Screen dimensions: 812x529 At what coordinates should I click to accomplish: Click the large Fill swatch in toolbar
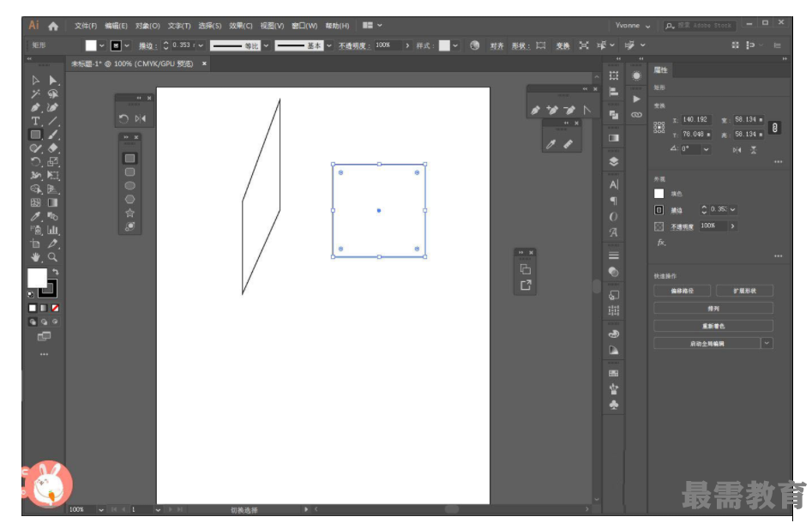[x=37, y=279]
